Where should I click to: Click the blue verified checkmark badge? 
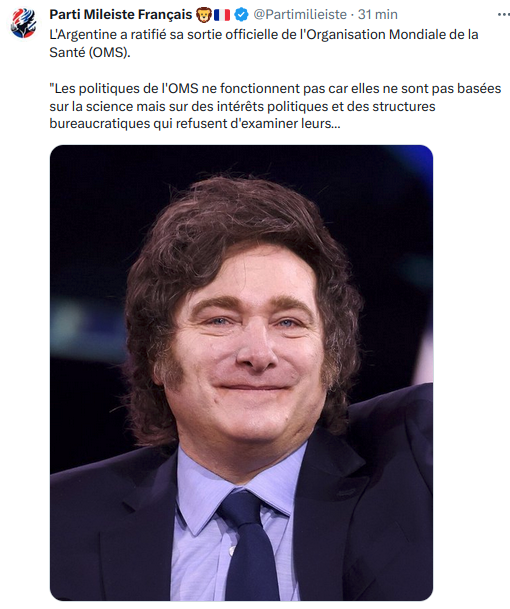click(x=241, y=15)
